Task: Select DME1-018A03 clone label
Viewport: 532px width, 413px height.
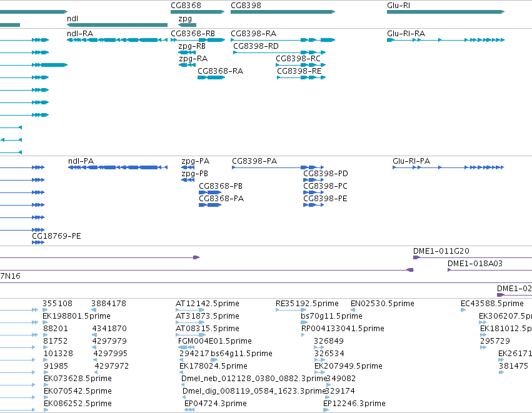Action: pos(475,264)
